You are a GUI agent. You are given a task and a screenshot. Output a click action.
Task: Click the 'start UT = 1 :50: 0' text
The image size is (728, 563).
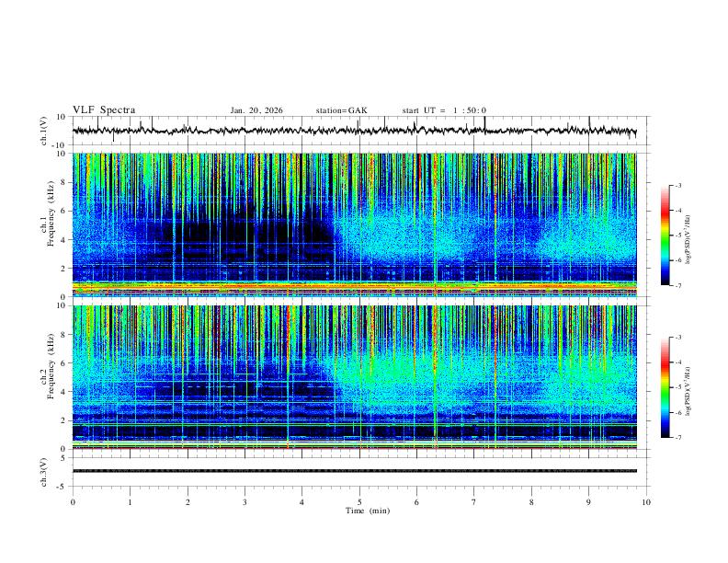tap(444, 110)
